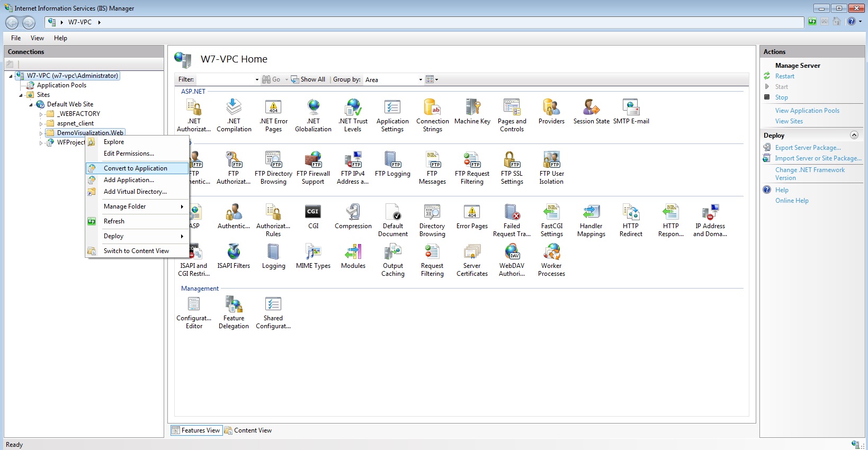Open Worker Processes feature
The height and width of the screenshot is (450, 868).
(x=551, y=260)
